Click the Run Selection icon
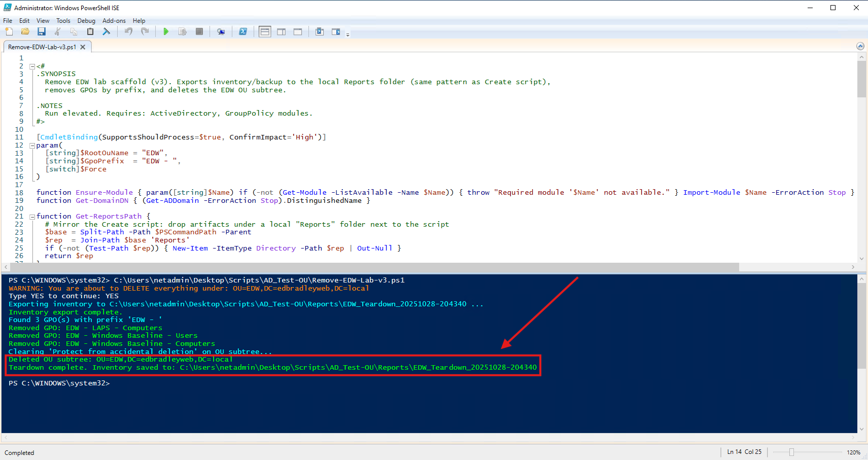The image size is (868, 460). [x=183, y=31]
